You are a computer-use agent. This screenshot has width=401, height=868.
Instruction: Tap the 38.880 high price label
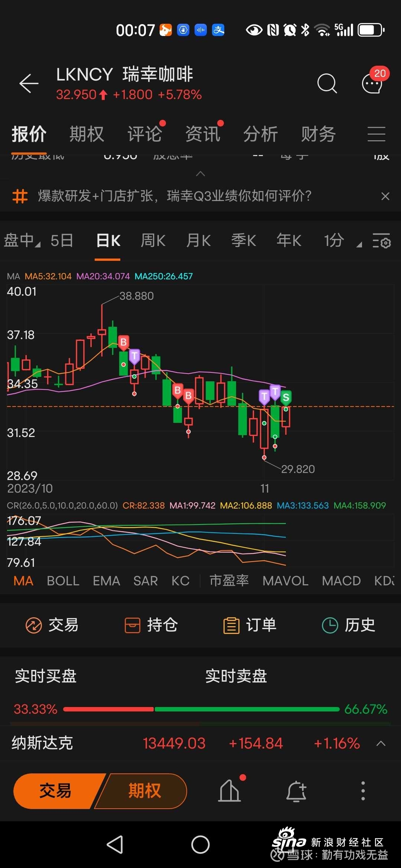click(x=136, y=296)
